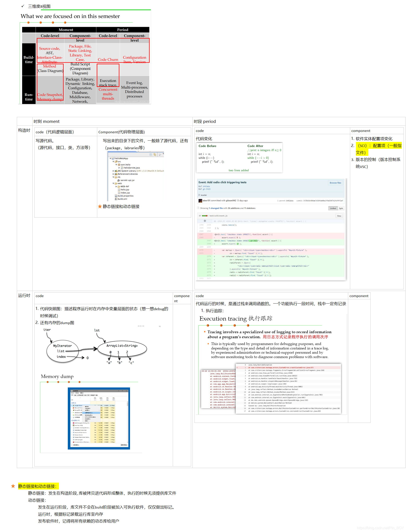Screen dimensions: 406x532
Task: Click the expand-context icon in event.js diff
Action: pos(205,221)
